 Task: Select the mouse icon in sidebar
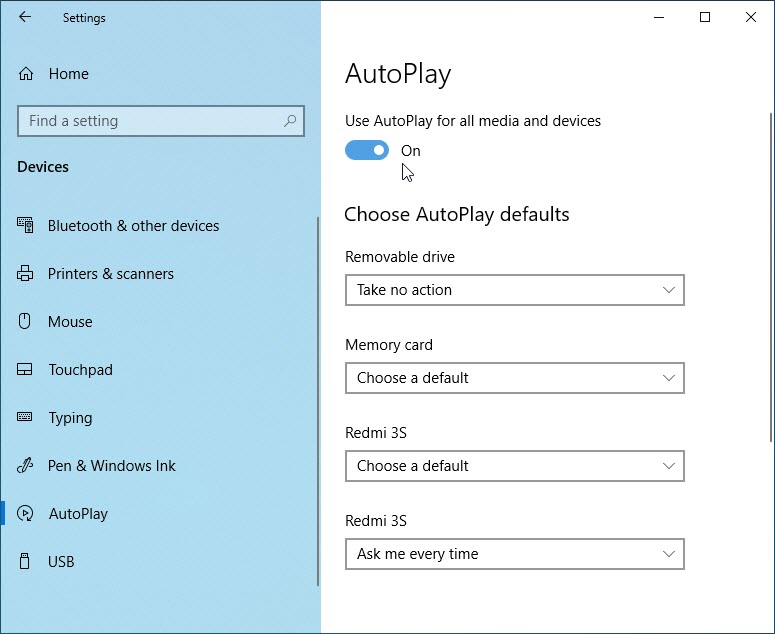pyautogui.click(x=25, y=321)
